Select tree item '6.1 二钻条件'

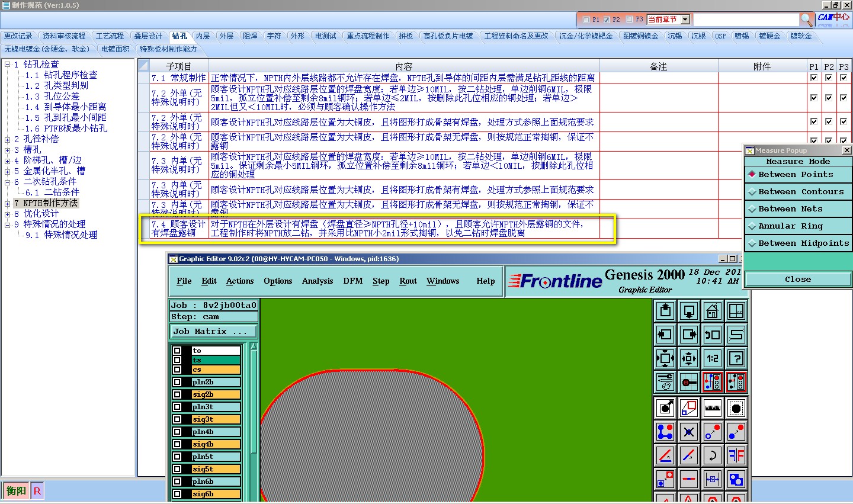(x=52, y=192)
